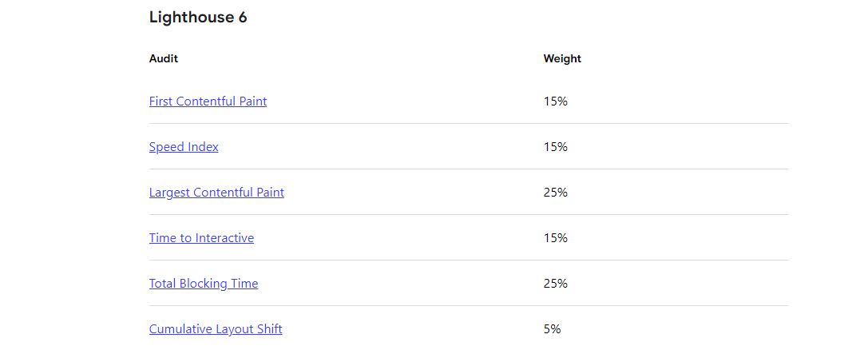
Task: Select the 15% weight for First Contentful Paint
Action: pos(556,101)
